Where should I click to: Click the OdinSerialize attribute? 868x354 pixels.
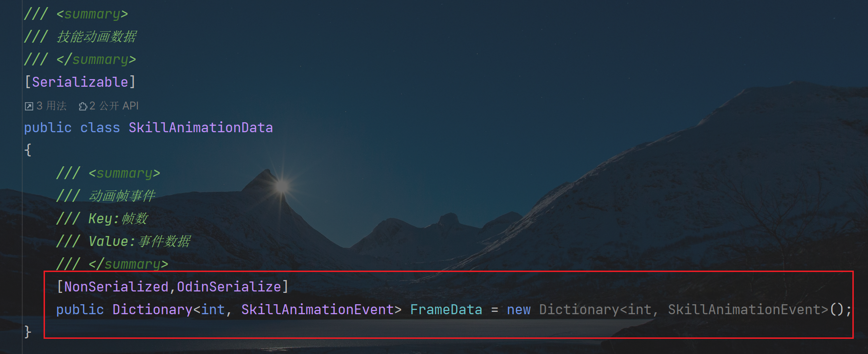pos(229,287)
